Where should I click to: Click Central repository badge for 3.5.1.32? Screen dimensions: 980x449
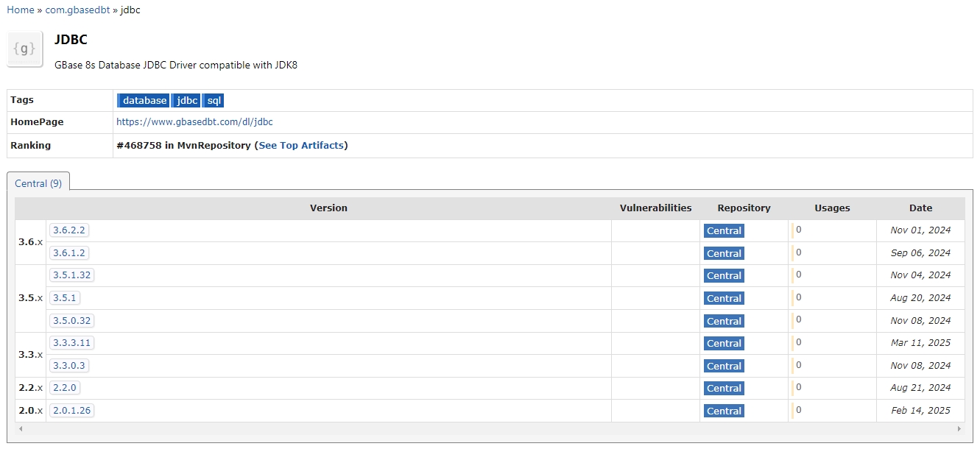724,276
